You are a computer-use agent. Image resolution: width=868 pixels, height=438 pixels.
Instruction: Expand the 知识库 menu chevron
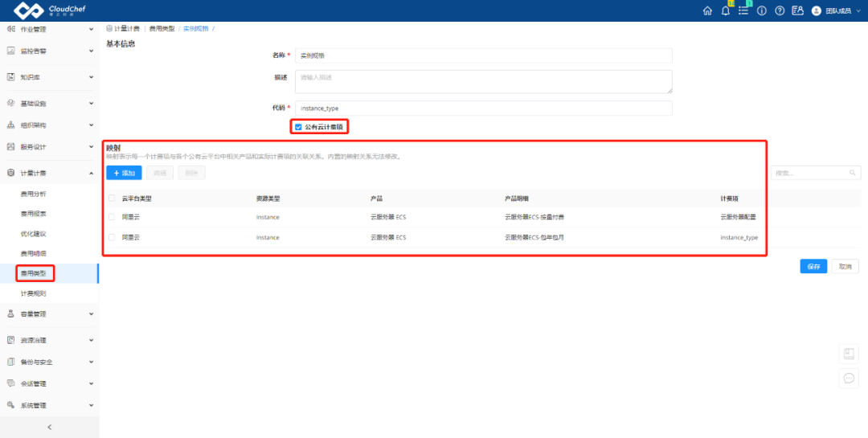(x=92, y=77)
